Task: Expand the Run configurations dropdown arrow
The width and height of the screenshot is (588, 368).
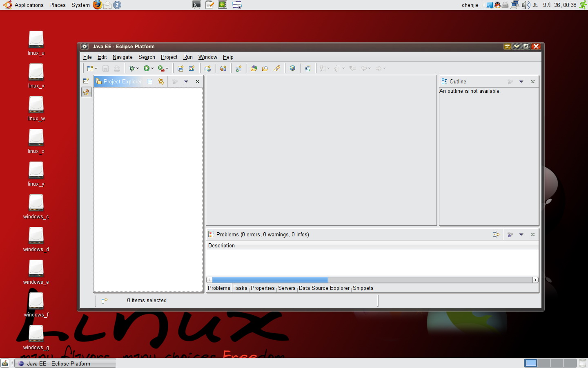Action: point(152,68)
